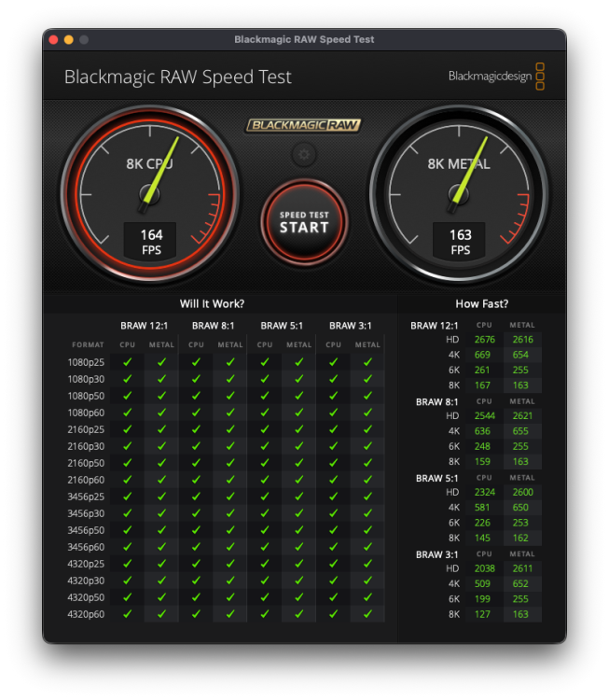Image resolution: width=609 pixels, height=700 pixels.
Task: Click 3456p30 BRAW 12:1 METAL checkmark
Action: point(161,513)
